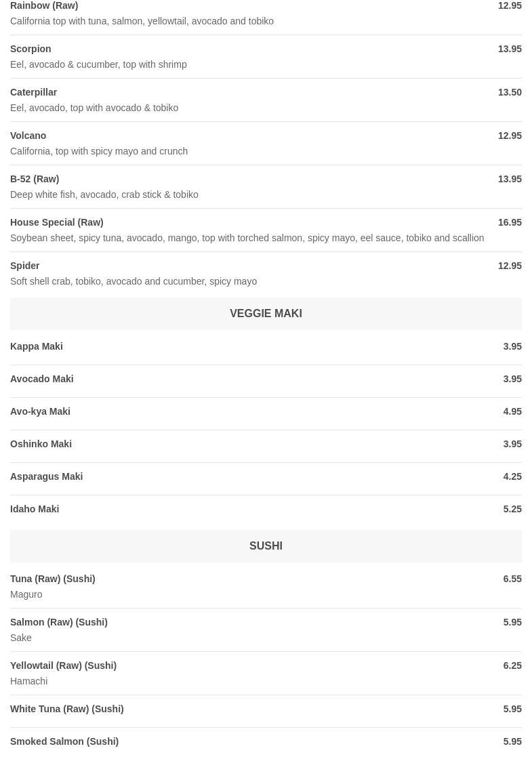Click Yellowtail (Raw) (Sushi) Hamachi
Image resolution: width=532 pixels, height=759 pixels.
[x=266, y=673]
